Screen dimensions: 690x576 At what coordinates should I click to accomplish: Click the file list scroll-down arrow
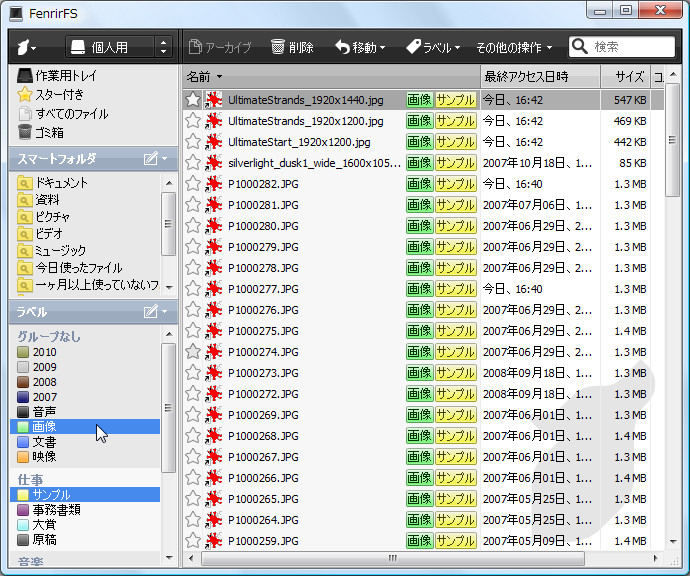point(673,542)
